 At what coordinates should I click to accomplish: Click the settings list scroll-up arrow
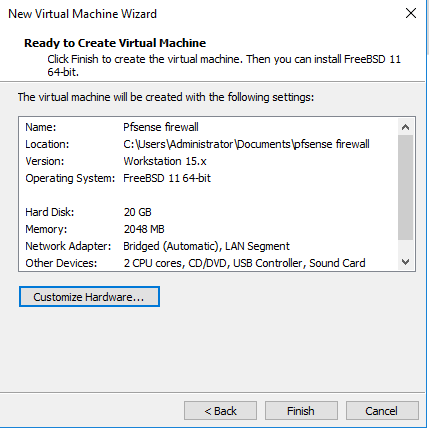pos(405,127)
